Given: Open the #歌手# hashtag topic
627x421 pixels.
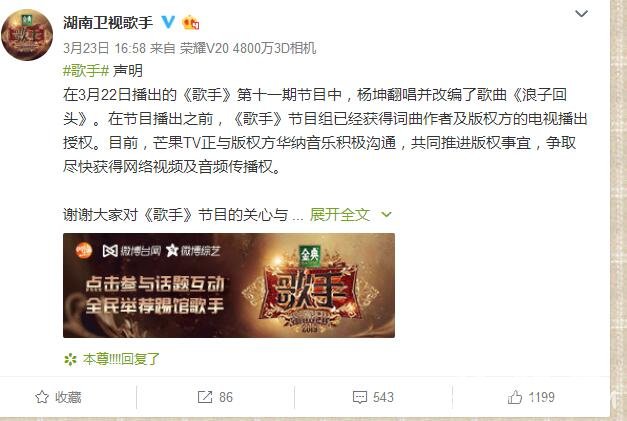Looking at the screenshot, I should pyautogui.click(x=86, y=71).
